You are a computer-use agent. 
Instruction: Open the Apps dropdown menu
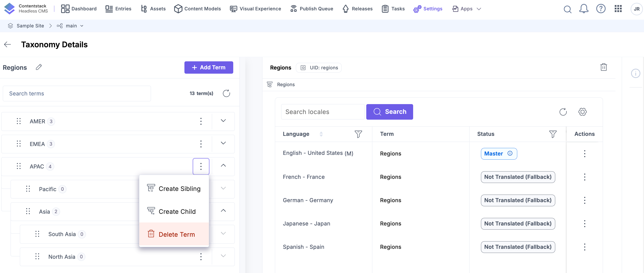point(466,9)
